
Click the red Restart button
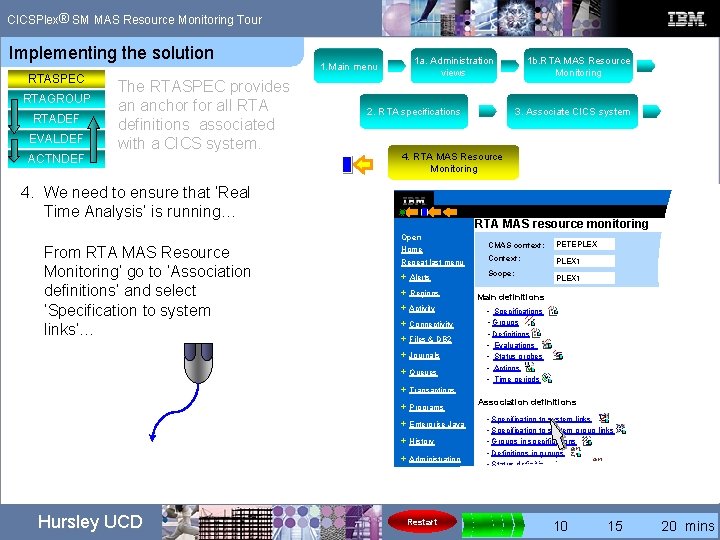[x=422, y=522]
